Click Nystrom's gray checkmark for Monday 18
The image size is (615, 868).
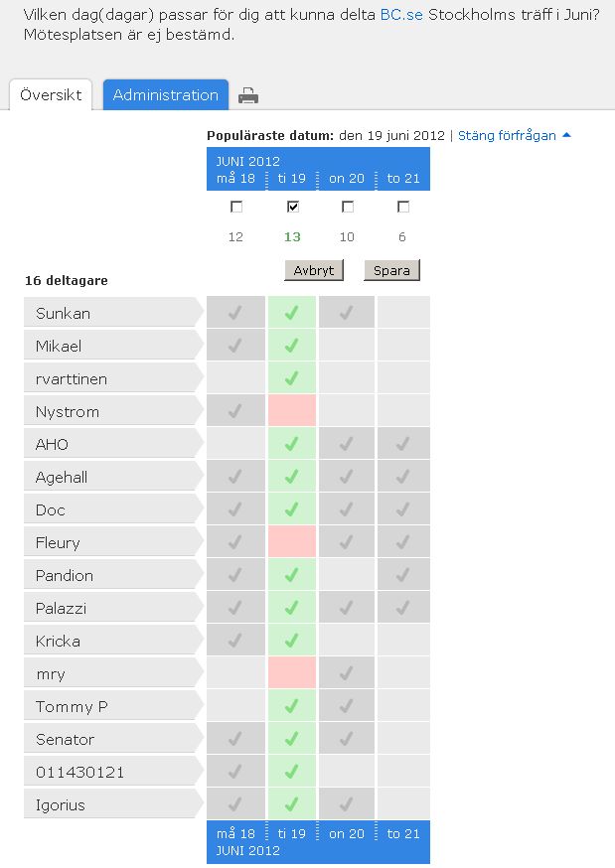click(235, 411)
